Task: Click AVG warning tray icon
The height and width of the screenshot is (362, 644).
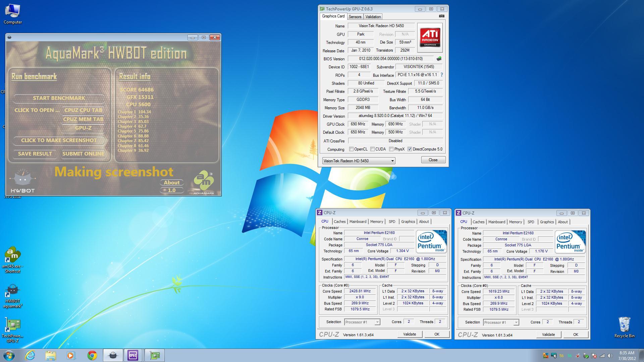Action: [x=545, y=356]
